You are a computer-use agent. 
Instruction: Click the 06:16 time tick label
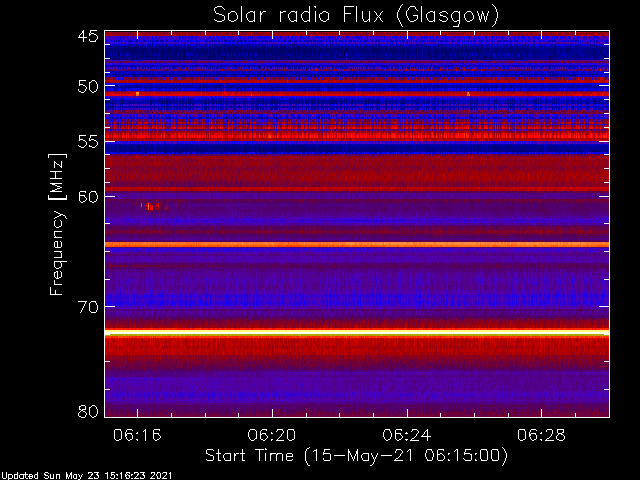137,435
